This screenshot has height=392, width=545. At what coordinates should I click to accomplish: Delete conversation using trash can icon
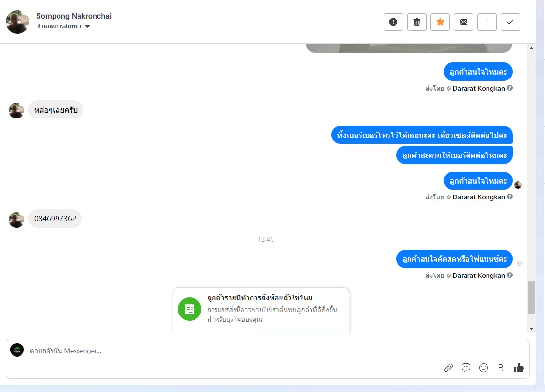point(416,22)
